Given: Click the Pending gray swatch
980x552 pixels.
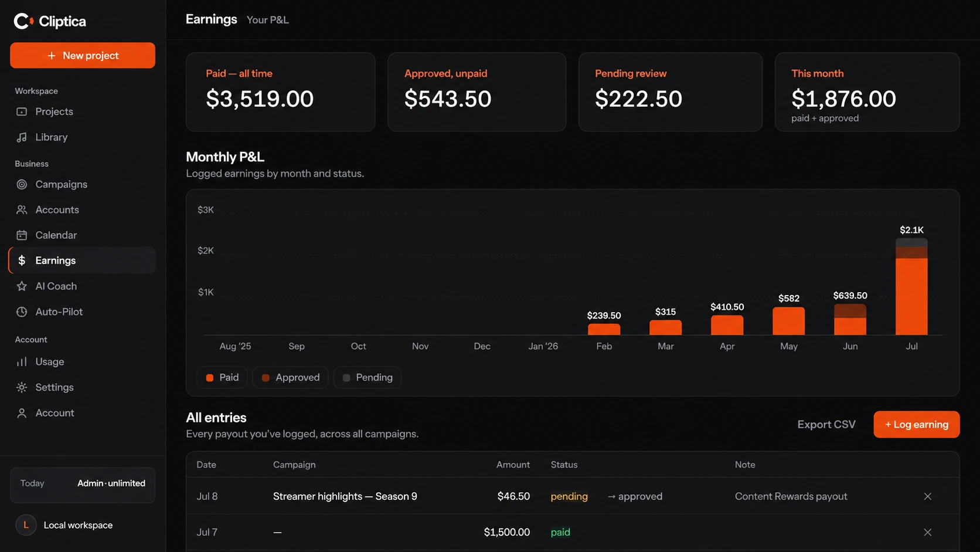Looking at the screenshot, I should coord(346,378).
